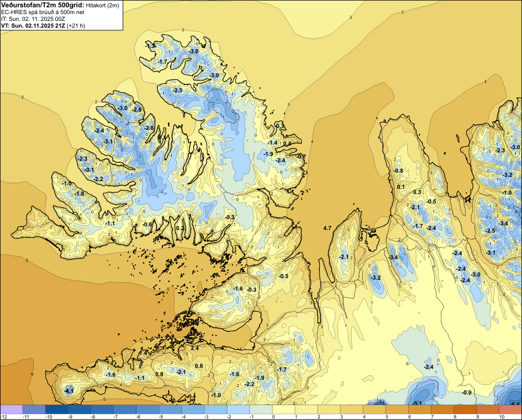Click the 0.6 temperature value
The width and height of the screenshot is (522, 420).
[199, 366]
